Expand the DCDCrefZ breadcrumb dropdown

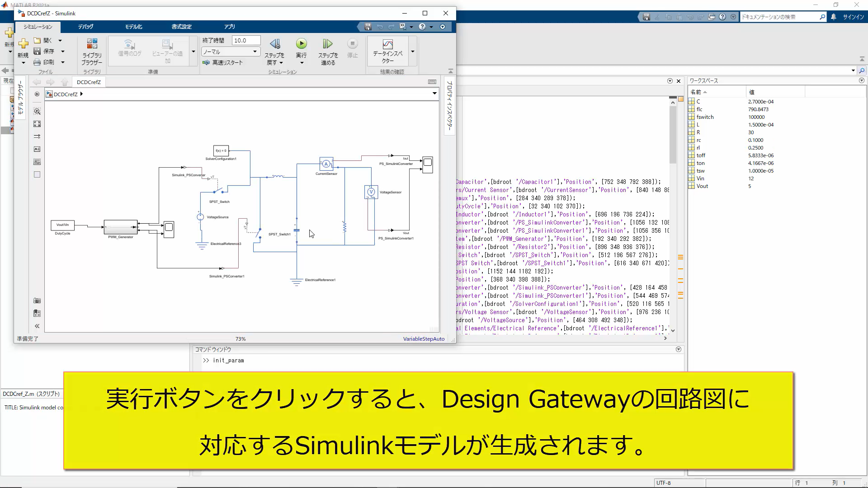[x=82, y=94]
